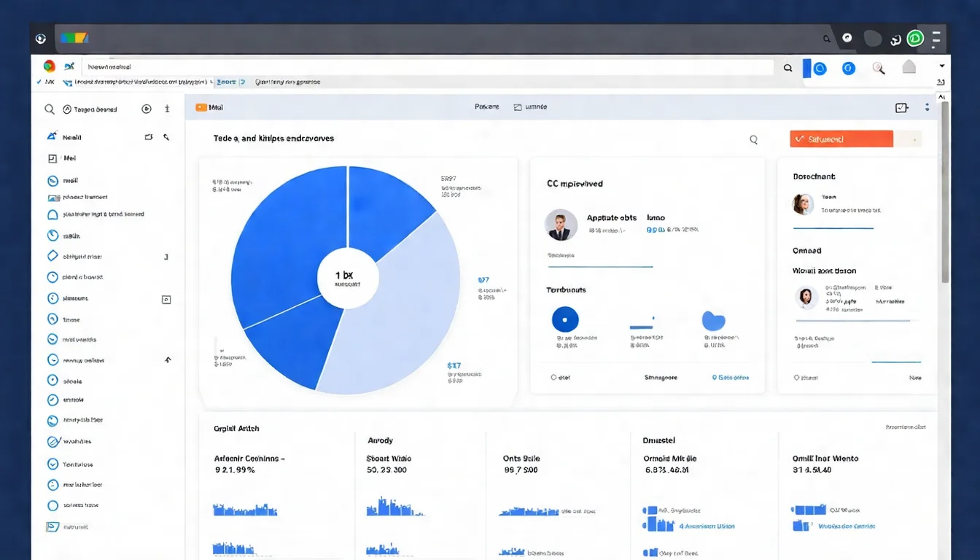Click the Chrome logo icon beside the address bar
980x560 pixels.
[x=49, y=66]
